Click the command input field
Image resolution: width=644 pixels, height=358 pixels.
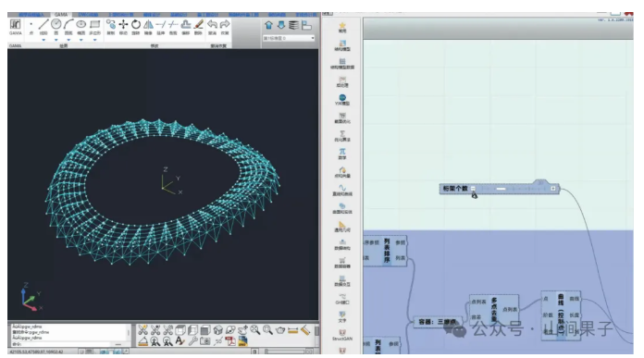coord(62,344)
